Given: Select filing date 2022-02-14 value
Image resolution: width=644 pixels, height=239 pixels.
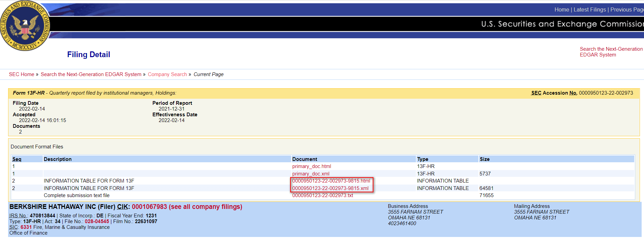Looking at the screenshot, I should tap(32, 109).
